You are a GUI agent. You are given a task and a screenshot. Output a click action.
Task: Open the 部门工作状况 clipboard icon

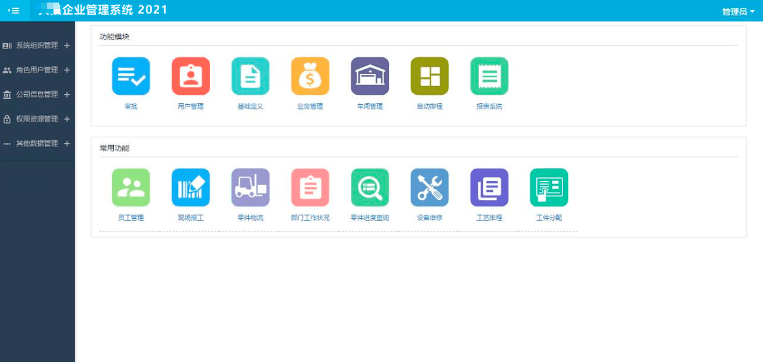pos(310,188)
